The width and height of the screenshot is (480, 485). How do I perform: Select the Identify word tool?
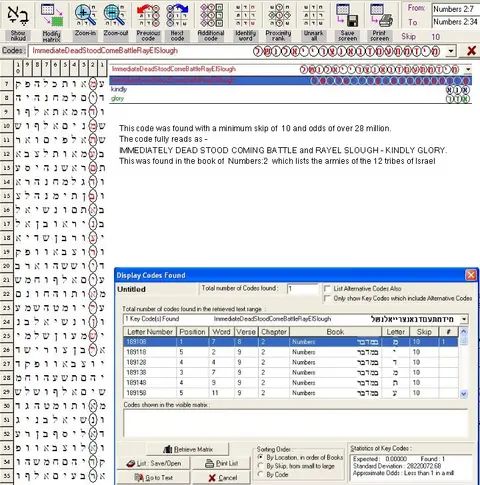pos(245,16)
